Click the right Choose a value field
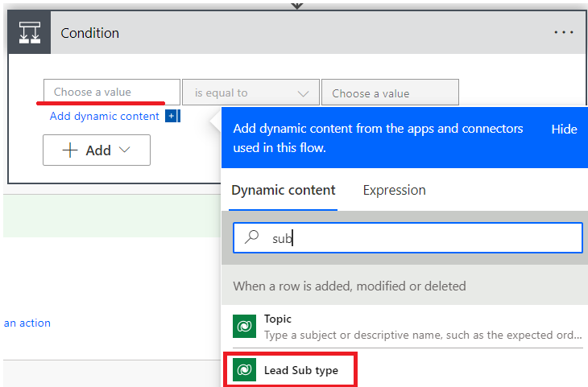 tap(390, 93)
